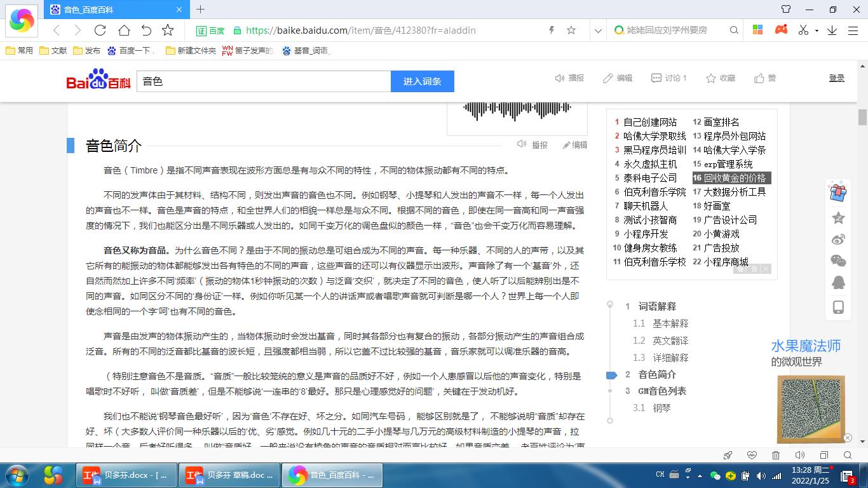The height and width of the screenshot is (488, 868).
Task: Open the scissors screenshot tool
Action: click(803, 30)
